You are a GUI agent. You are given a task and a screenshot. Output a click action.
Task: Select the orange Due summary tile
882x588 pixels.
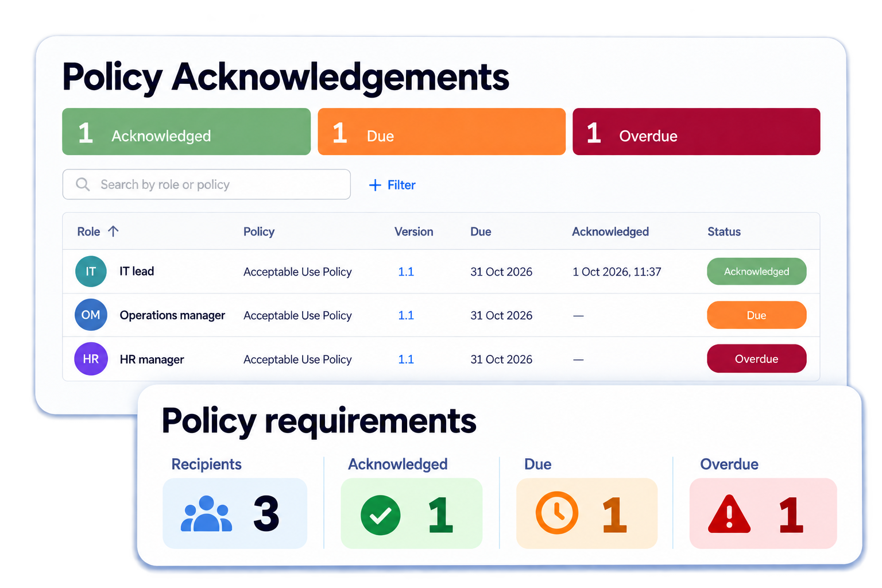point(442,131)
